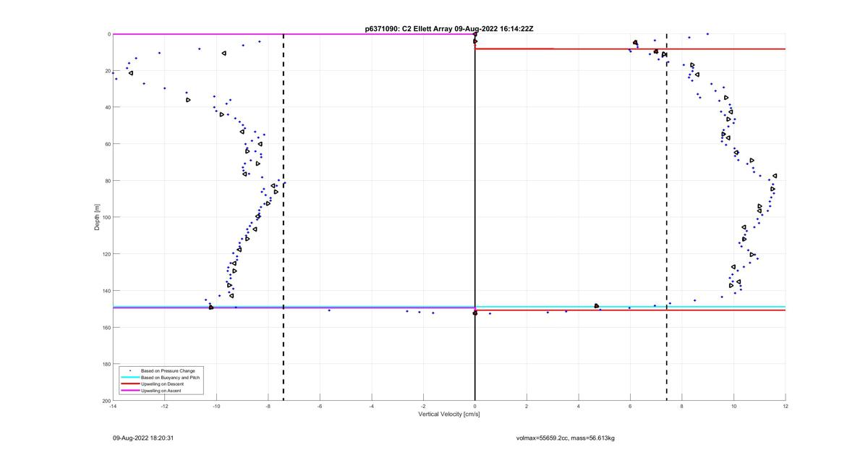Click x-axis tick label 2
Image resolution: width=868 pixels, height=450 pixels.
point(527,406)
